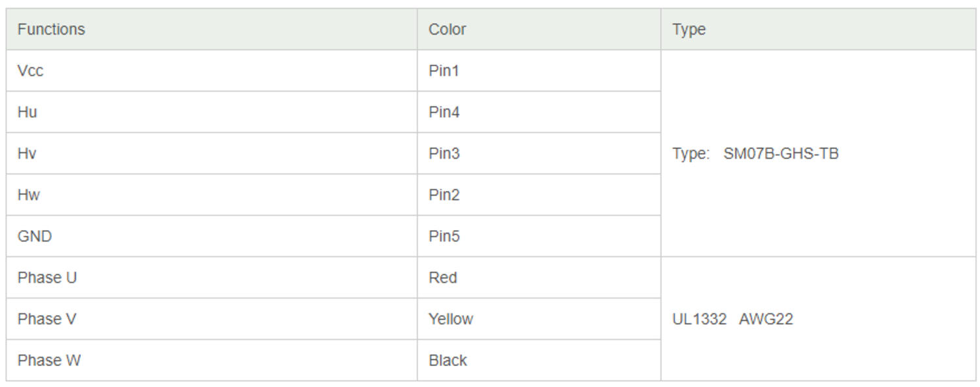Click the Phase V cell
Image resolution: width=980 pixels, height=387 pixels.
[x=47, y=319]
